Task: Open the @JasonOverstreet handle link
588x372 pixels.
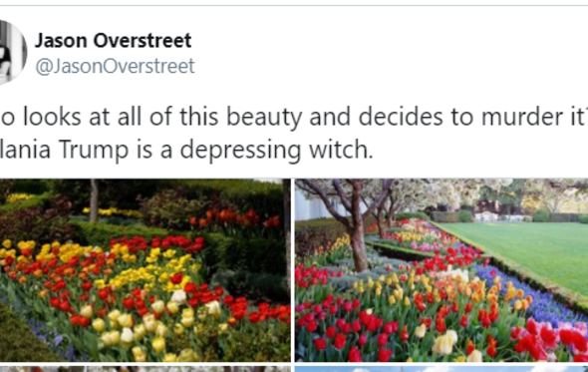Action: click(116, 67)
